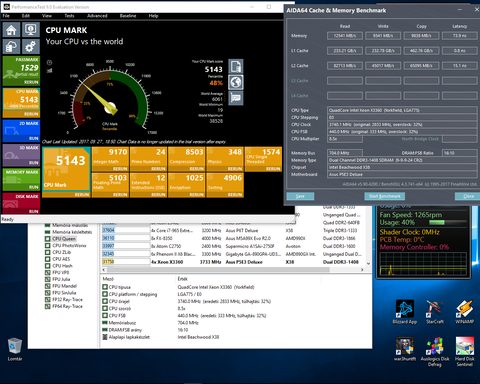
Task: Select CPU ZLib benchmark in tree
Action: click(58, 252)
